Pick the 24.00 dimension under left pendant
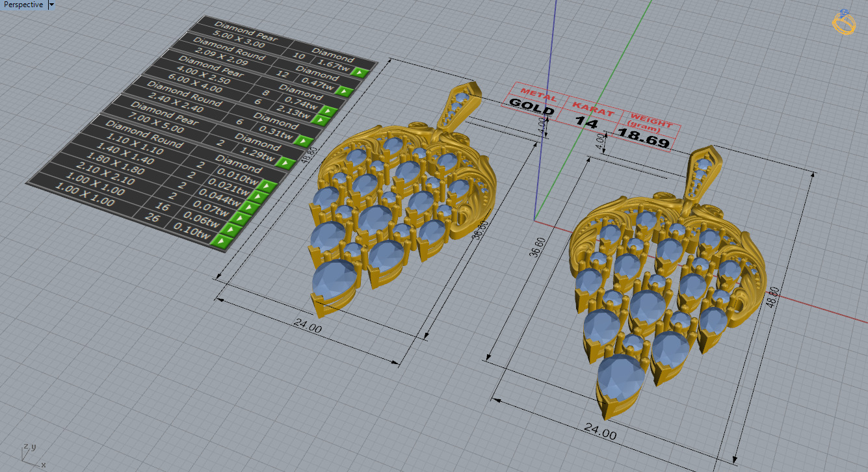The image size is (868, 472). click(307, 328)
